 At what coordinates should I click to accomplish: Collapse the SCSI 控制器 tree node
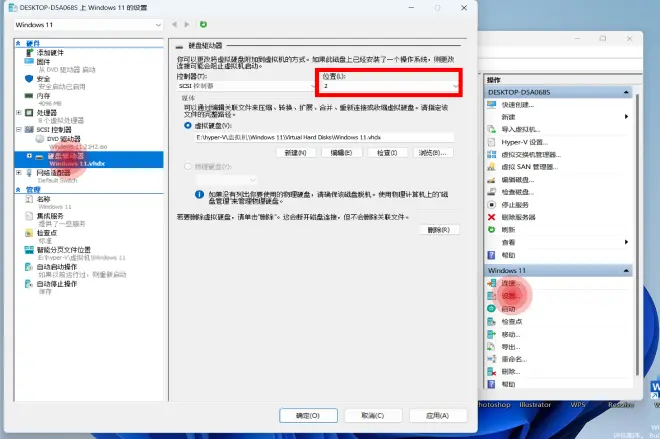(x=19, y=129)
